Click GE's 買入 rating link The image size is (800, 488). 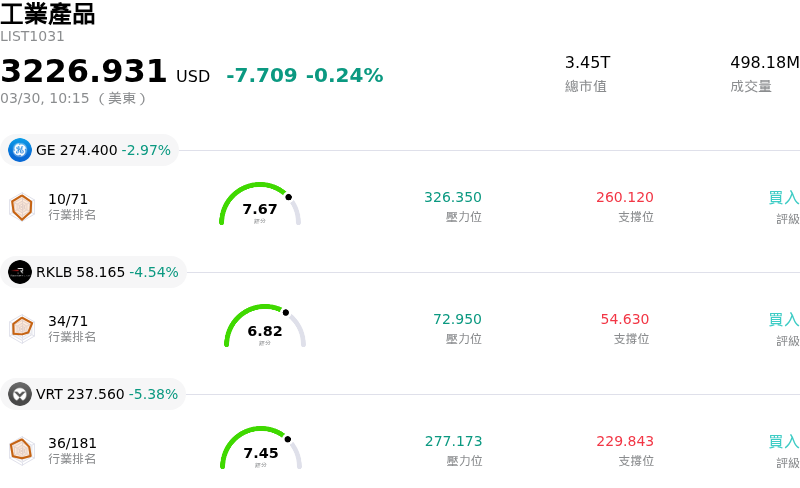pyautogui.click(x=783, y=198)
